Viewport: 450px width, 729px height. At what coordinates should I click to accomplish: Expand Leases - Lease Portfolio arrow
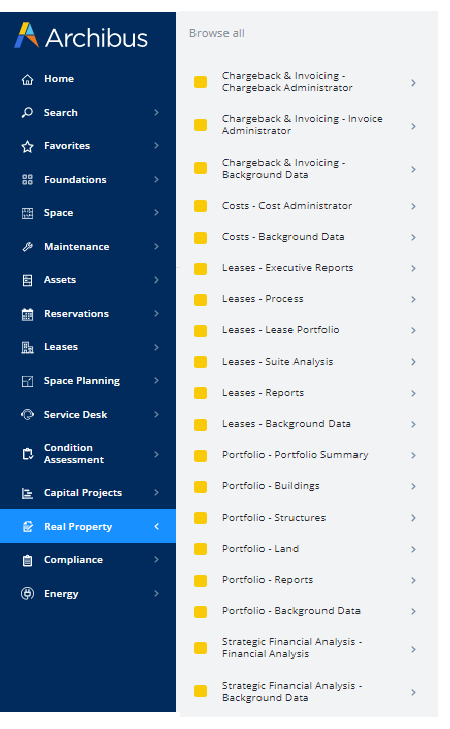click(413, 331)
